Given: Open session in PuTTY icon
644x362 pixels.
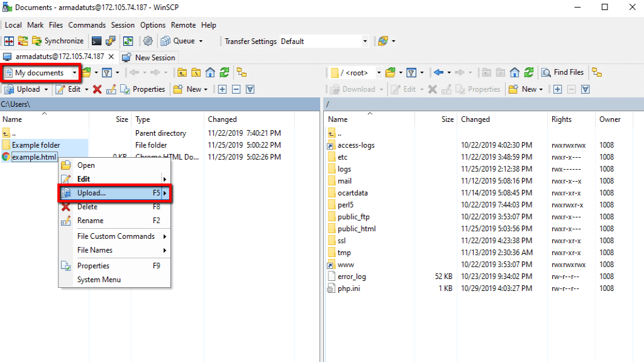Looking at the screenshot, I should click(x=111, y=41).
